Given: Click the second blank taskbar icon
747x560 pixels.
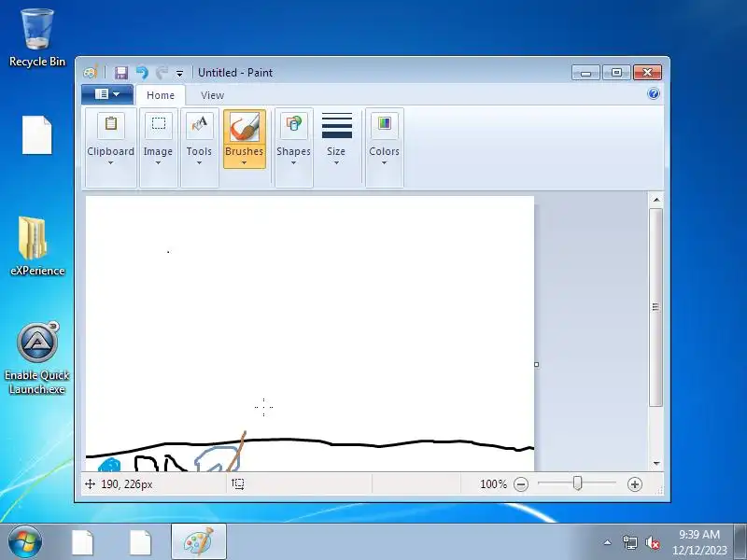Looking at the screenshot, I should tap(141, 542).
